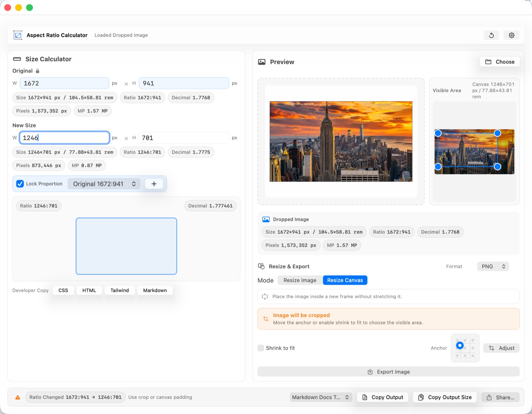Click the Resize & Export section icon
The width and height of the screenshot is (532, 414).
[x=261, y=266]
